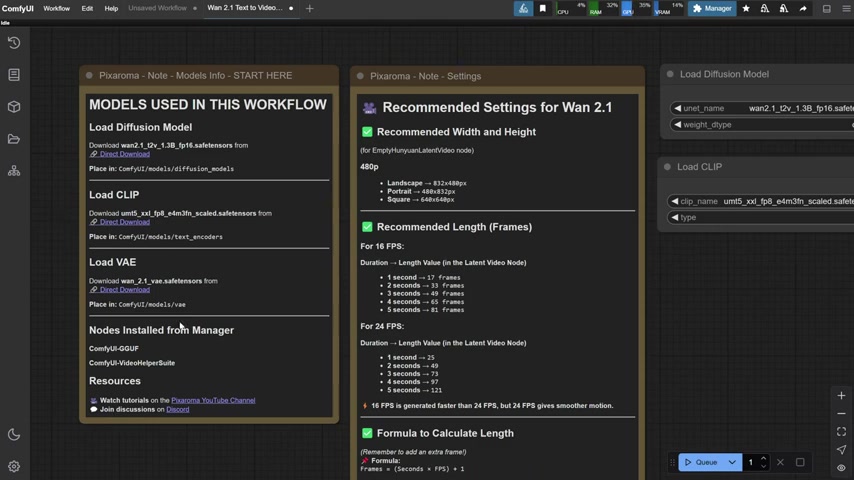
Task: Click the Formula to Calculate Length heading
Action: pos(445,434)
